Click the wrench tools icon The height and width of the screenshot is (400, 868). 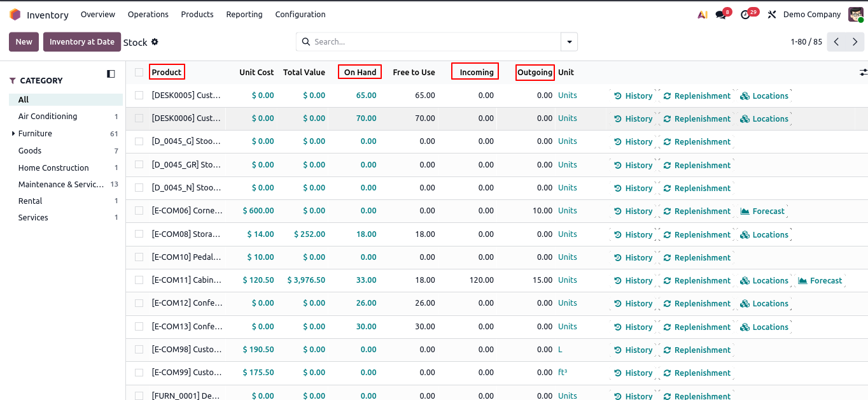click(772, 15)
